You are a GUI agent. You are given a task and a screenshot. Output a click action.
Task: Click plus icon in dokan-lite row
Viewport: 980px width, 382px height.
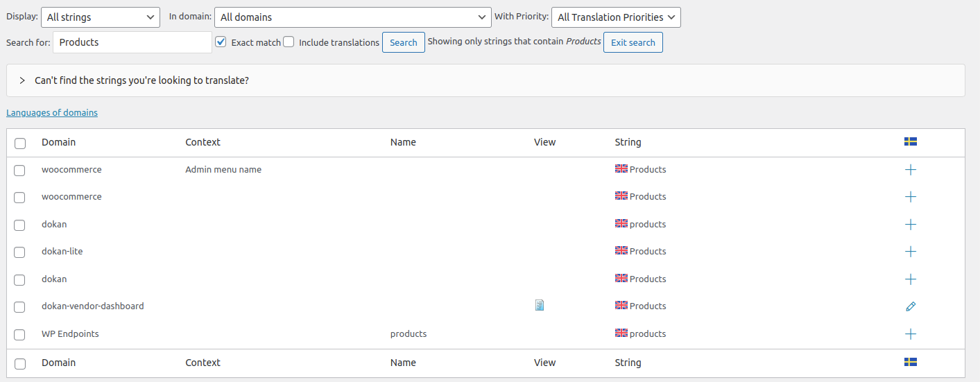[911, 252]
